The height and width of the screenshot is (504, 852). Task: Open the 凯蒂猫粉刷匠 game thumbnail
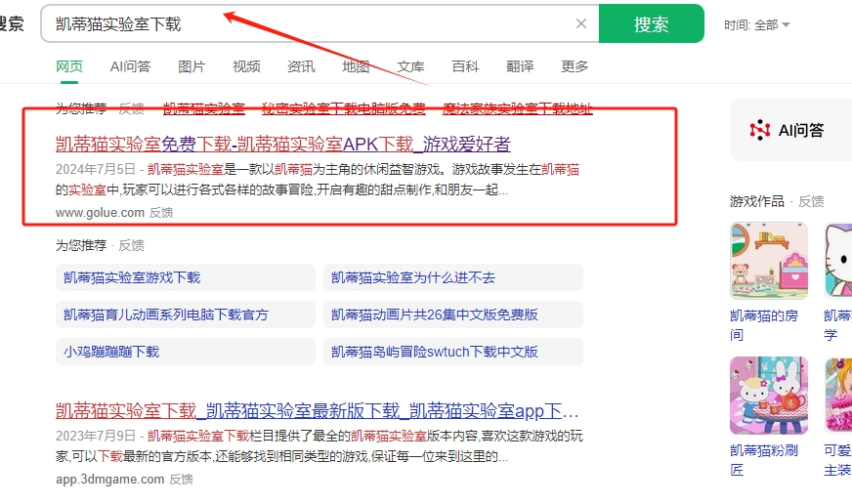click(x=769, y=396)
